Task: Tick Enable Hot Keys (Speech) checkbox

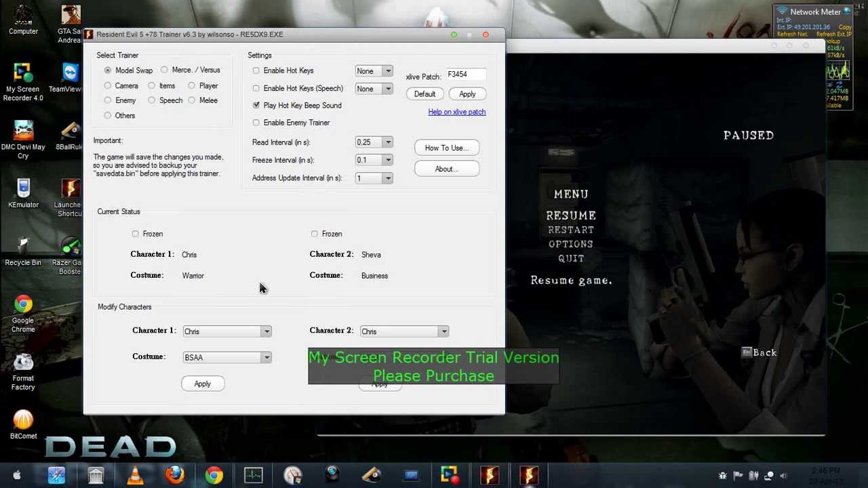Action: [x=256, y=88]
